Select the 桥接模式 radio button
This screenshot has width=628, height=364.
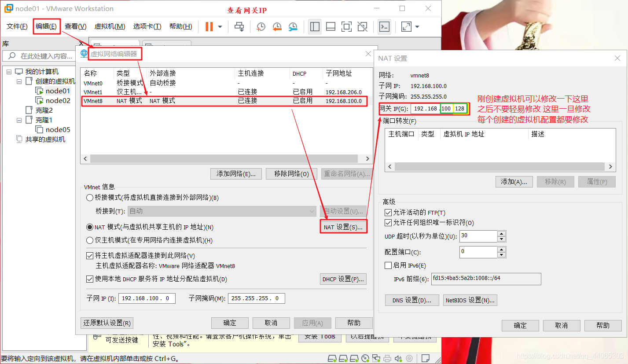pyautogui.click(x=90, y=198)
